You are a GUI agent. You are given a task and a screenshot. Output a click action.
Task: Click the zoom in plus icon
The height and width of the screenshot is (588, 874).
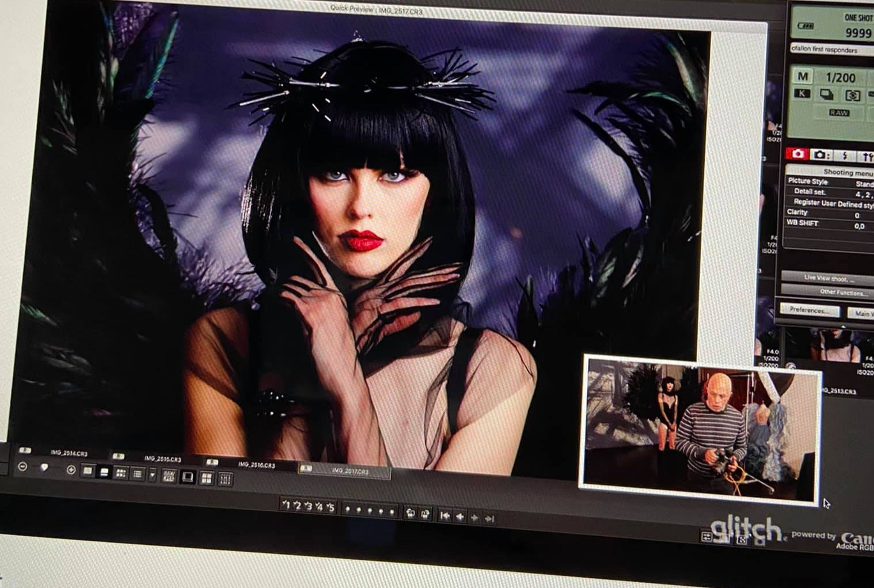click(71, 470)
